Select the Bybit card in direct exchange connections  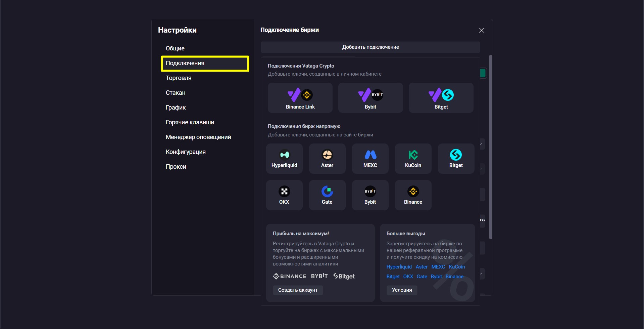[x=370, y=195]
